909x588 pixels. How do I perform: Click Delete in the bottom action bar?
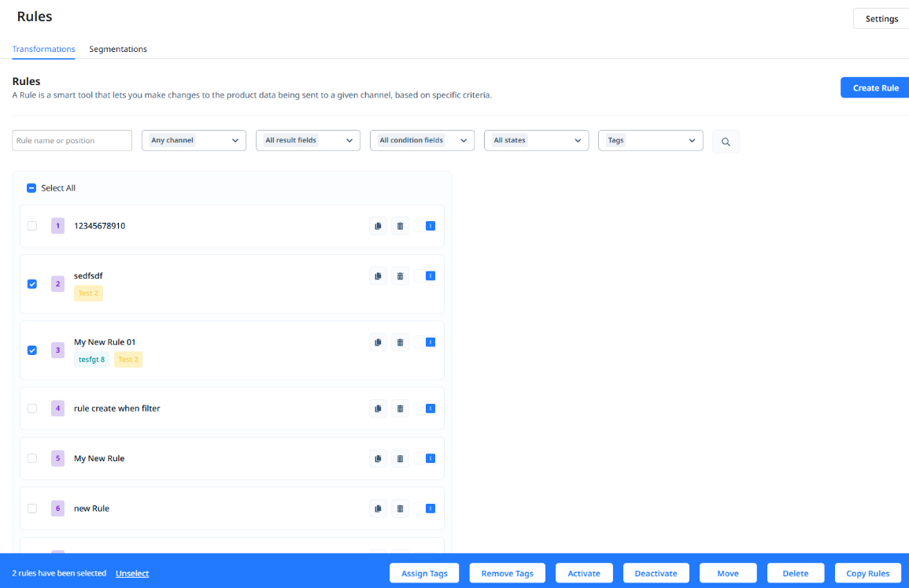tap(796, 573)
